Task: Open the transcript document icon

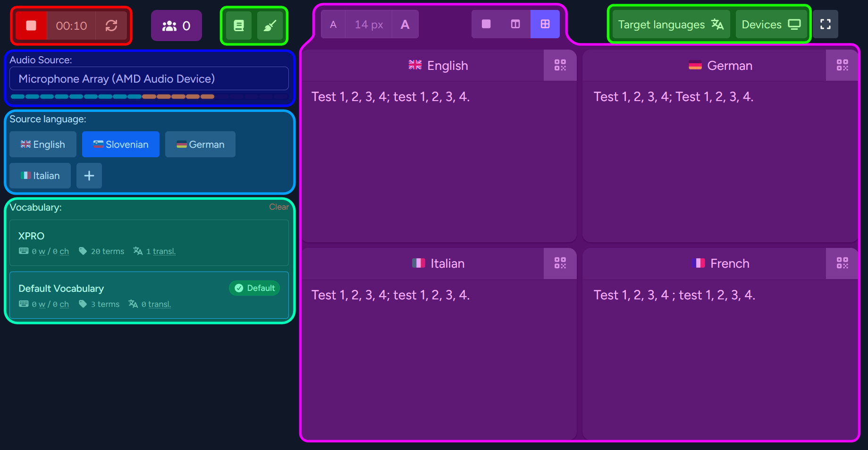Action: click(239, 25)
